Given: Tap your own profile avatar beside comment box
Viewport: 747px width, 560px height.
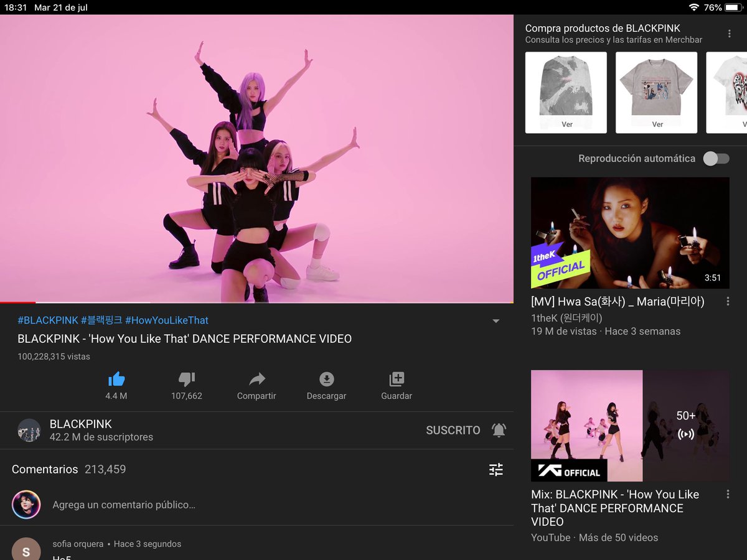Looking at the screenshot, I should pos(26,505).
